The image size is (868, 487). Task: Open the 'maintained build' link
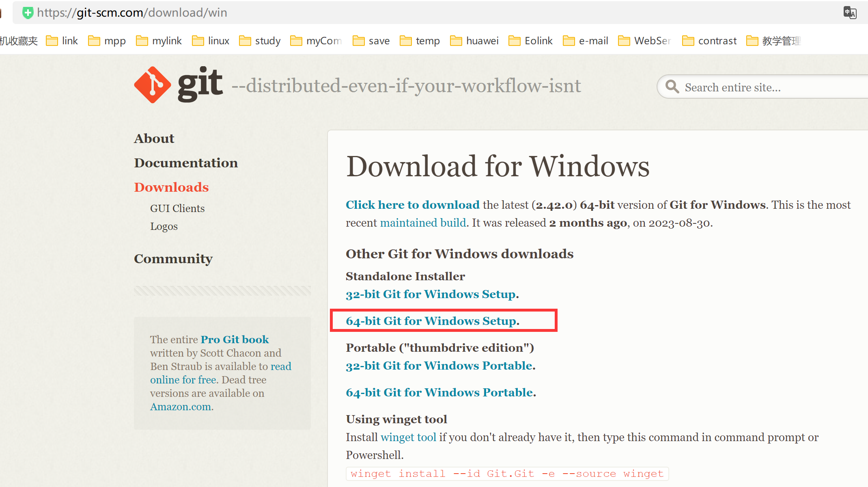click(423, 223)
